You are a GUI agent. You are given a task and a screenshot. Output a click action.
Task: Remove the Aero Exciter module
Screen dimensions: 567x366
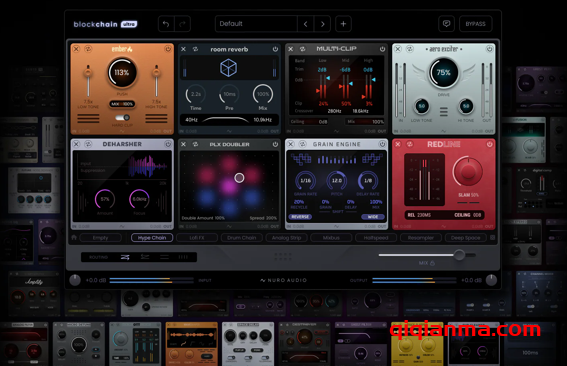tap(398, 49)
